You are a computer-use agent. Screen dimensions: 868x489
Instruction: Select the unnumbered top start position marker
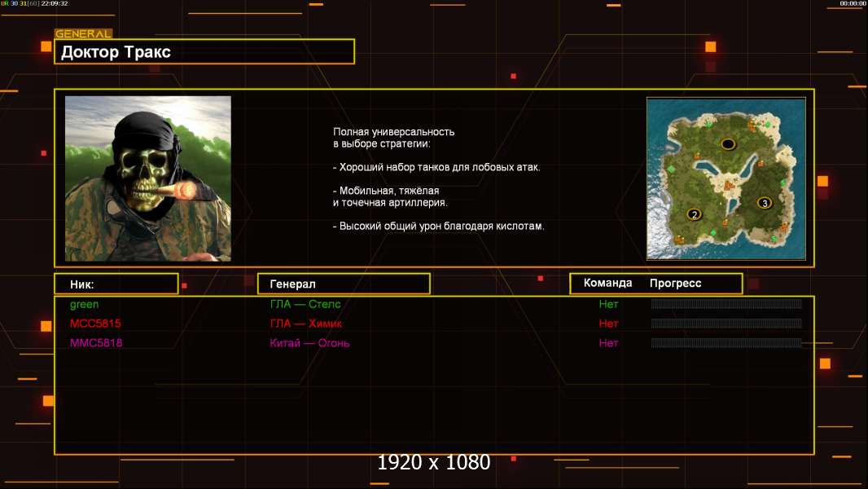[x=728, y=144]
